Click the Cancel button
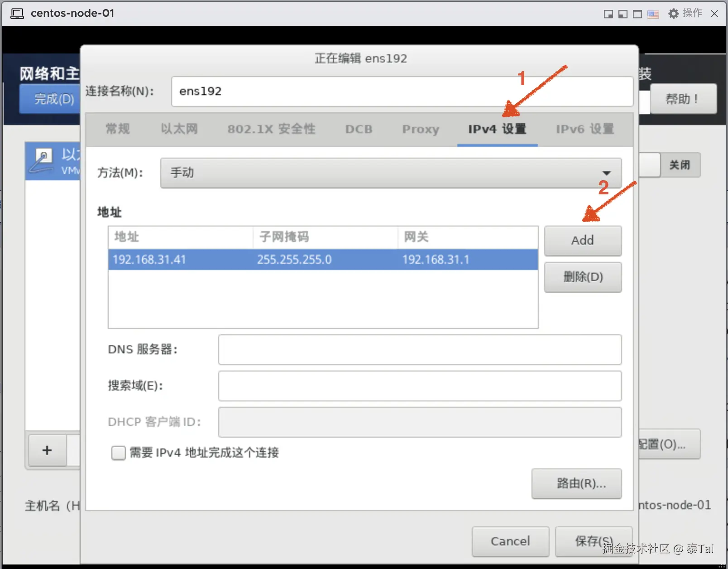The width and height of the screenshot is (728, 569). point(510,541)
